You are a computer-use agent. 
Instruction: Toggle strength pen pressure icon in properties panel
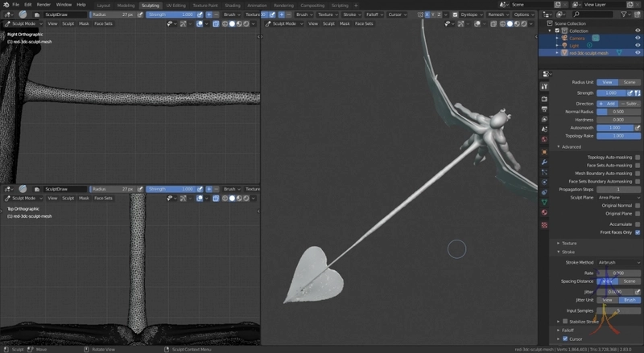pos(630,93)
